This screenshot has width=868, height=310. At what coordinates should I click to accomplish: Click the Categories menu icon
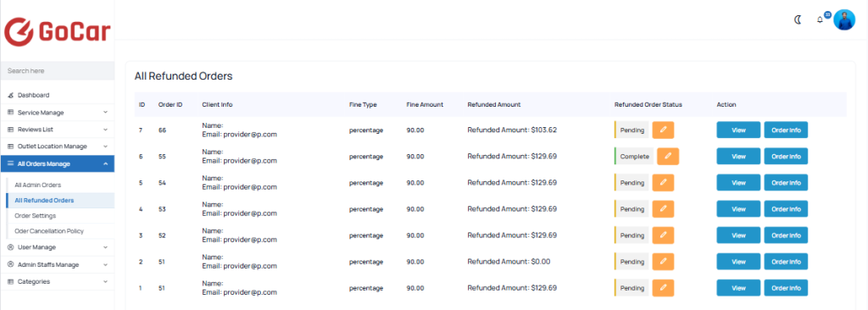coord(10,282)
